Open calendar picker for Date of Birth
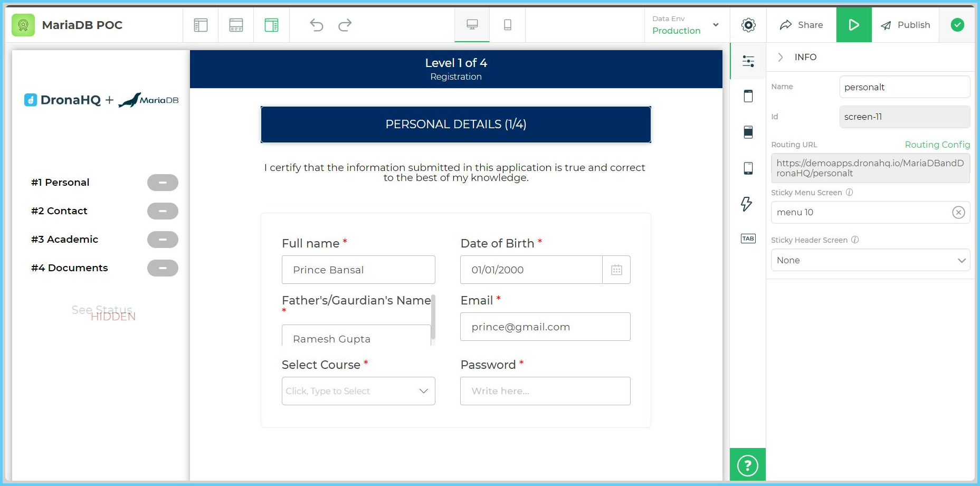 616,270
